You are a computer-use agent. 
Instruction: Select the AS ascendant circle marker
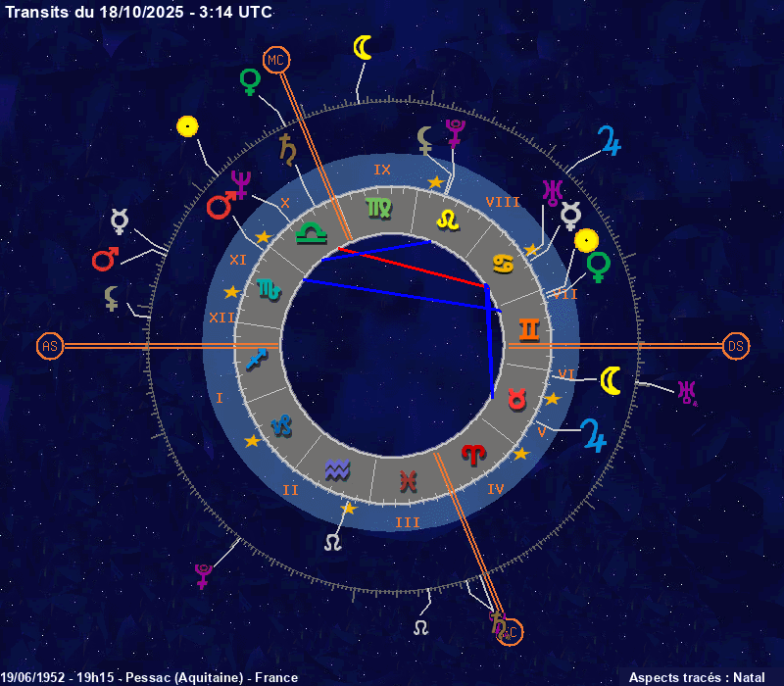(x=50, y=346)
